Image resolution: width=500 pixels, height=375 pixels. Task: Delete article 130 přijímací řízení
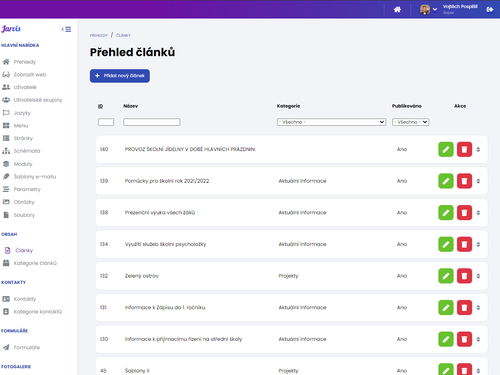pos(464,339)
